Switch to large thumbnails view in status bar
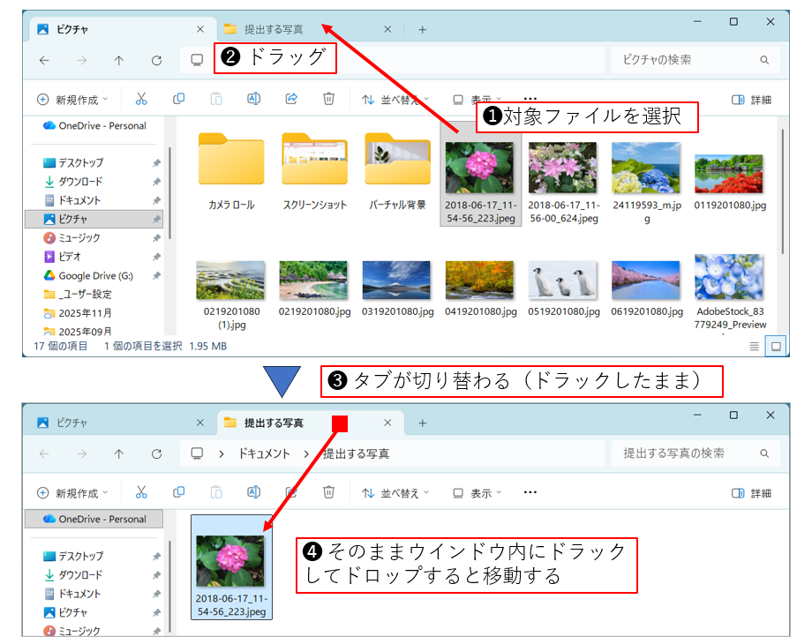 pyautogui.click(x=776, y=347)
